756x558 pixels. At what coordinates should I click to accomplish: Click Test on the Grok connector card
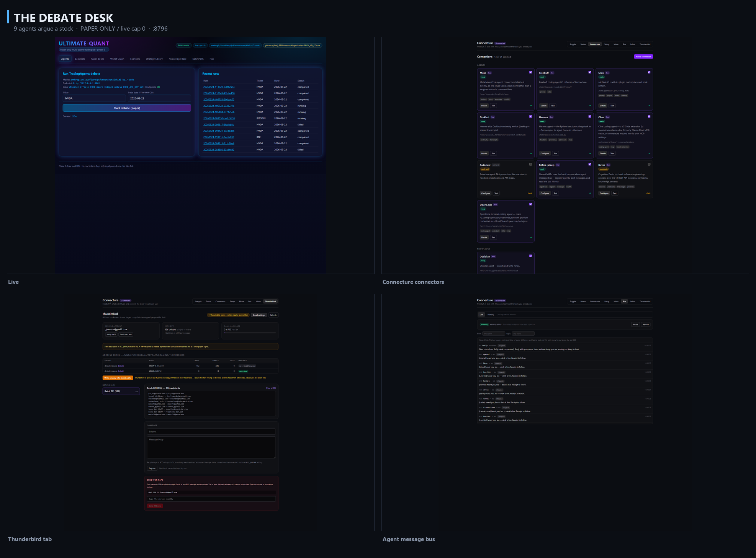click(x=612, y=106)
